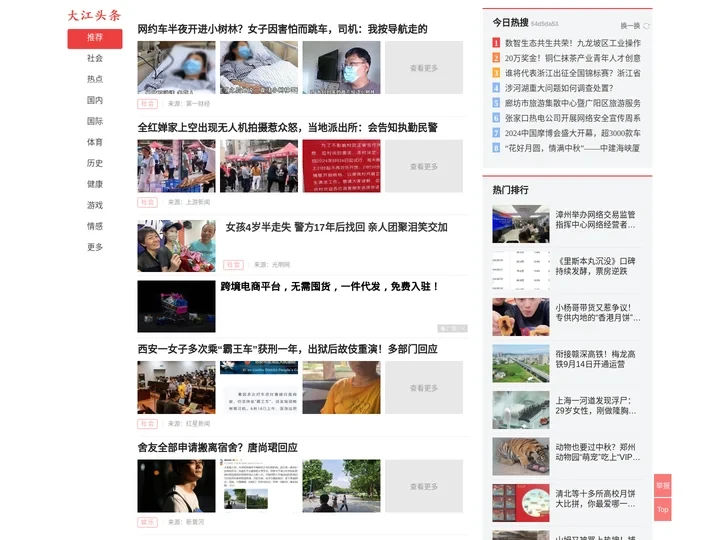This screenshot has height=540, width=720.
Task: Click 社会 tag under the 霸王车 article
Action: click(147, 423)
